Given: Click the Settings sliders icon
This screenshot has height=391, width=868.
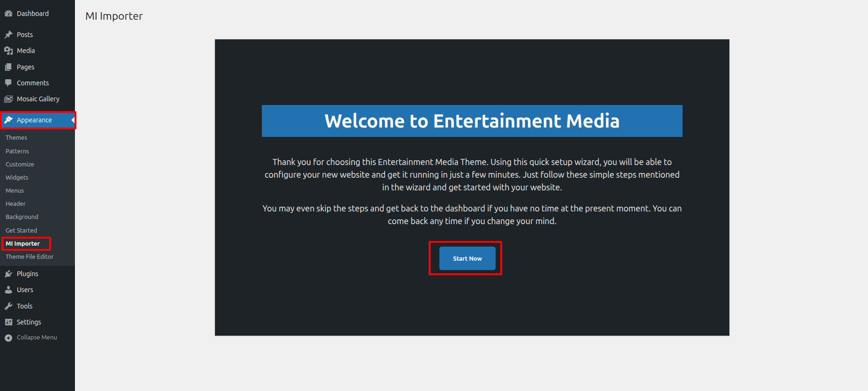Looking at the screenshot, I should point(8,322).
